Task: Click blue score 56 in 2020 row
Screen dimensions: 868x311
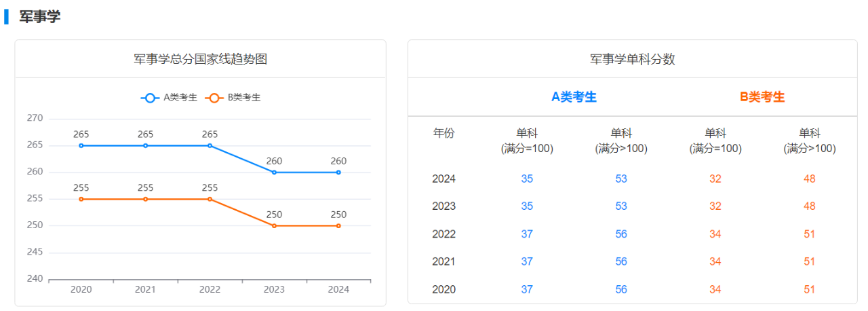Action: pyautogui.click(x=621, y=289)
